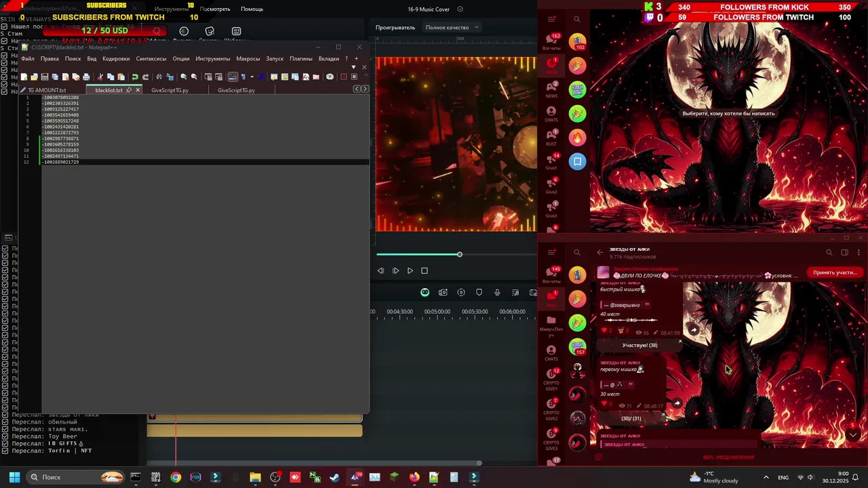The width and height of the screenshot is (868, 488).
Task: Click Stop square in video editor preview
Action: (x=425, y=270)
